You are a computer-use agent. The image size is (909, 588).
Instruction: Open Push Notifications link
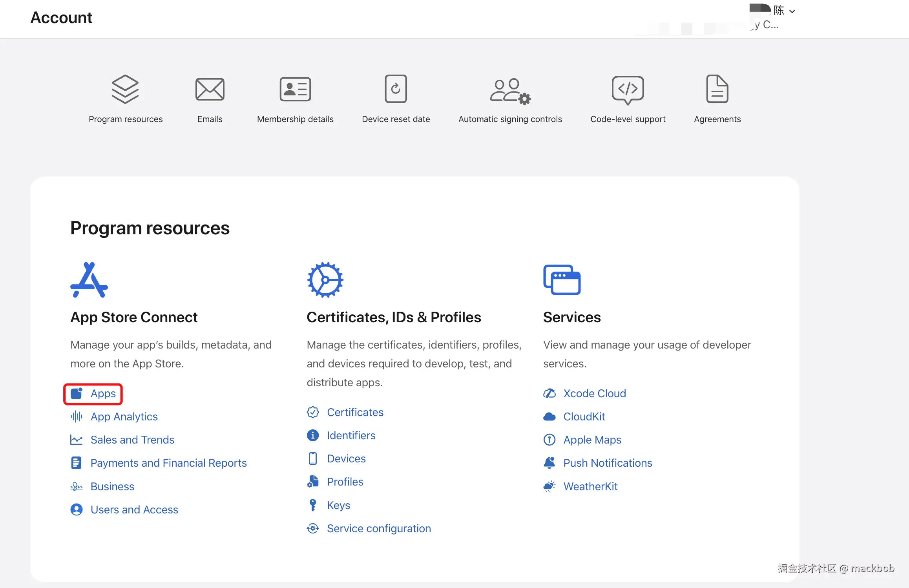[x=608, y=463]
